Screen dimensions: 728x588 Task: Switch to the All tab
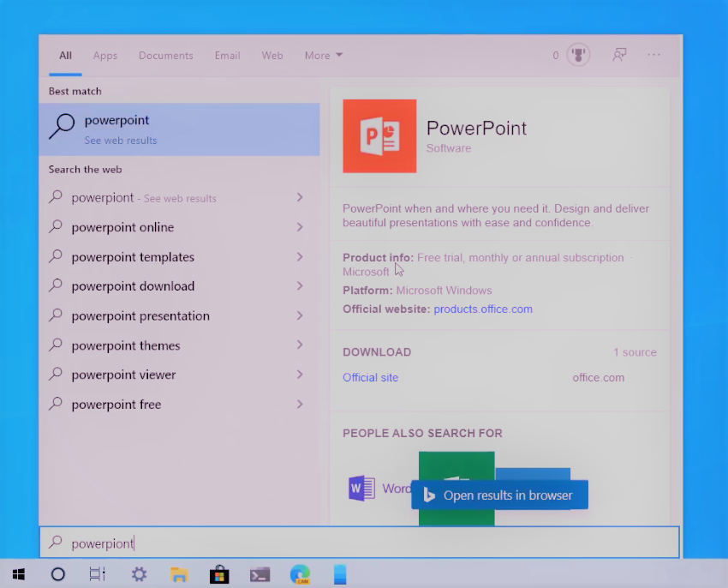tap(65, 56)
